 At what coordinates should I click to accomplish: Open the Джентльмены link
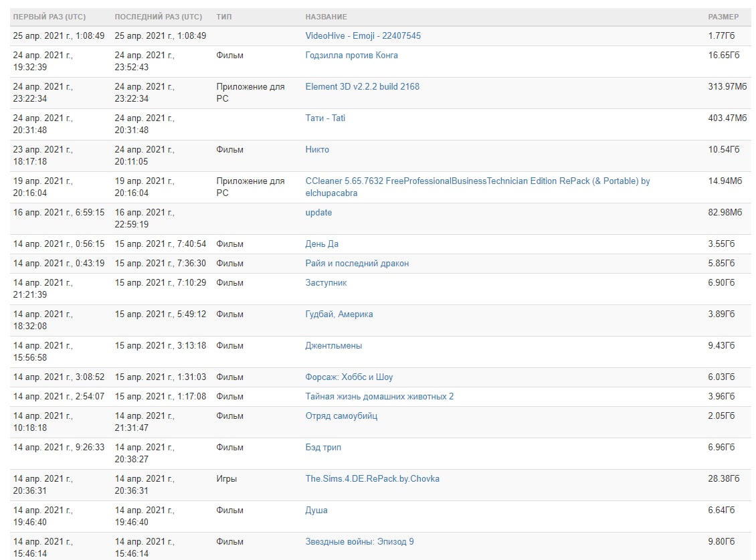[x=334, y=346]
